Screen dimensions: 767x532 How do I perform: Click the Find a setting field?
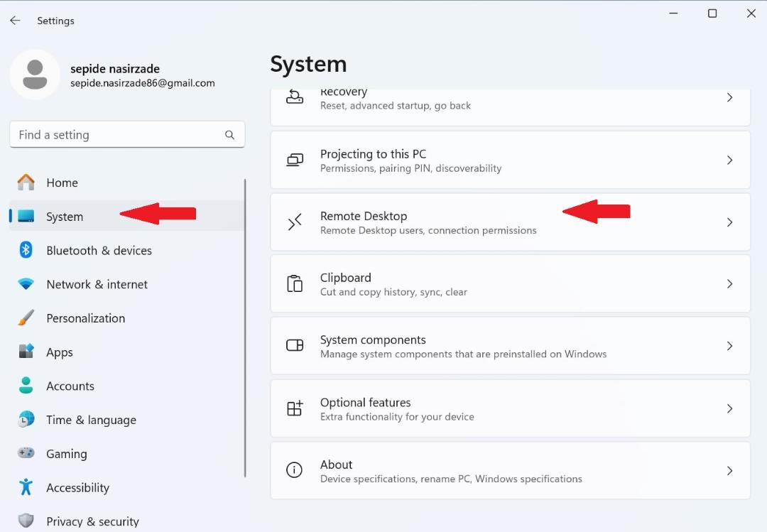(x=127, y=134)
